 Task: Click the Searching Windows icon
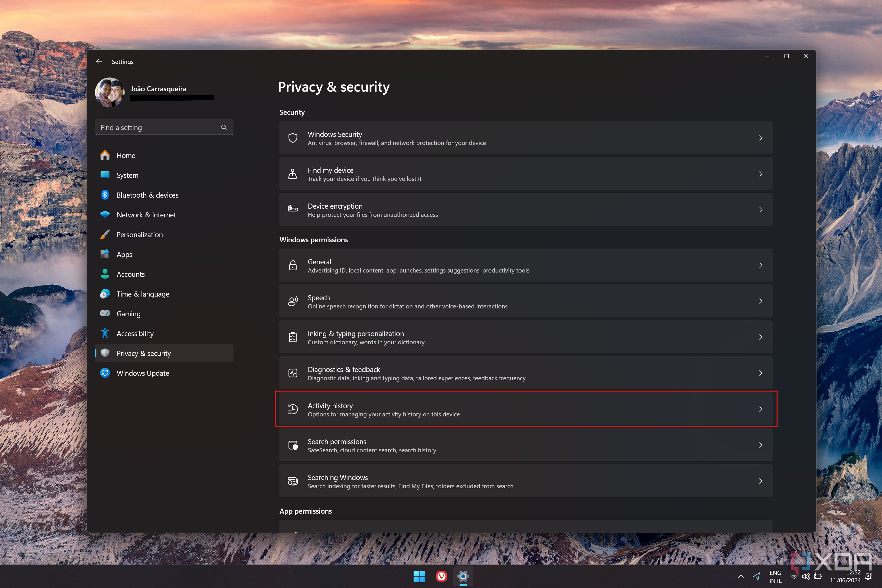click(293, 481)
